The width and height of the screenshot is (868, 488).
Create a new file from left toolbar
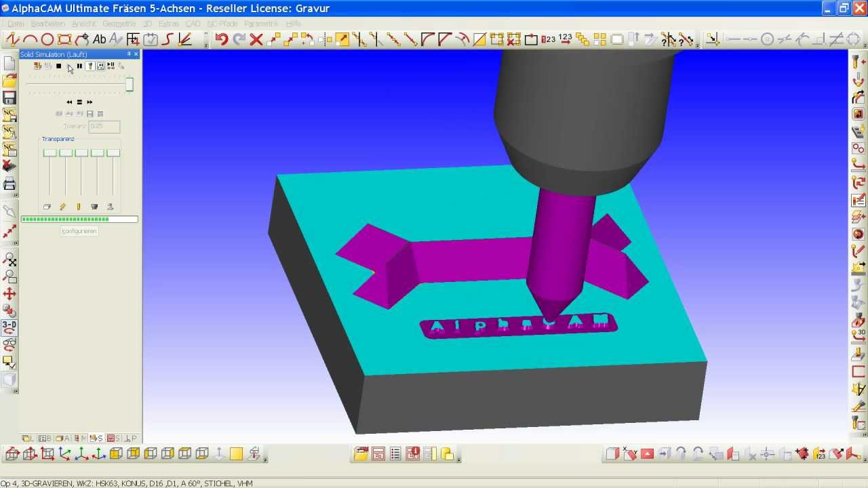9,64
